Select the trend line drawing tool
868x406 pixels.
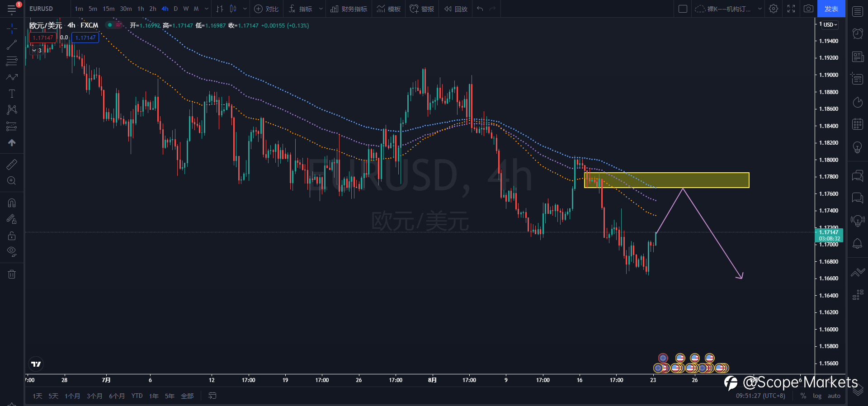[x=12, y=45]
